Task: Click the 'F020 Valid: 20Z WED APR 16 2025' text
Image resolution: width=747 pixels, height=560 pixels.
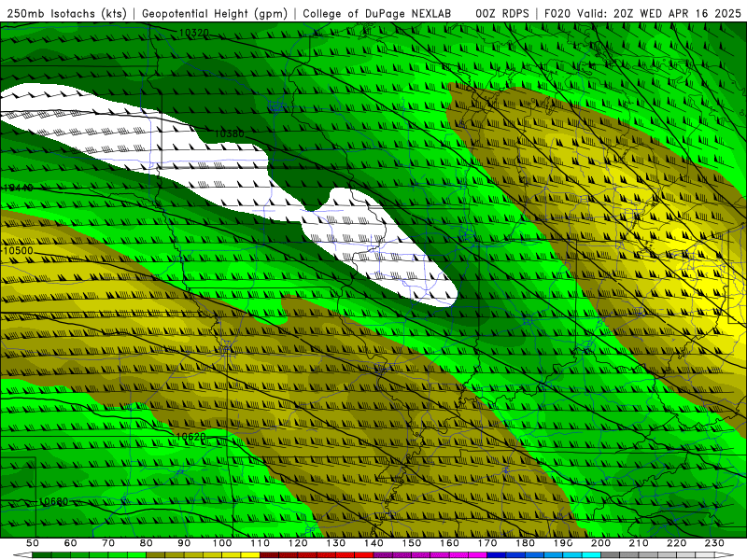Action: (x=642, y=14)
